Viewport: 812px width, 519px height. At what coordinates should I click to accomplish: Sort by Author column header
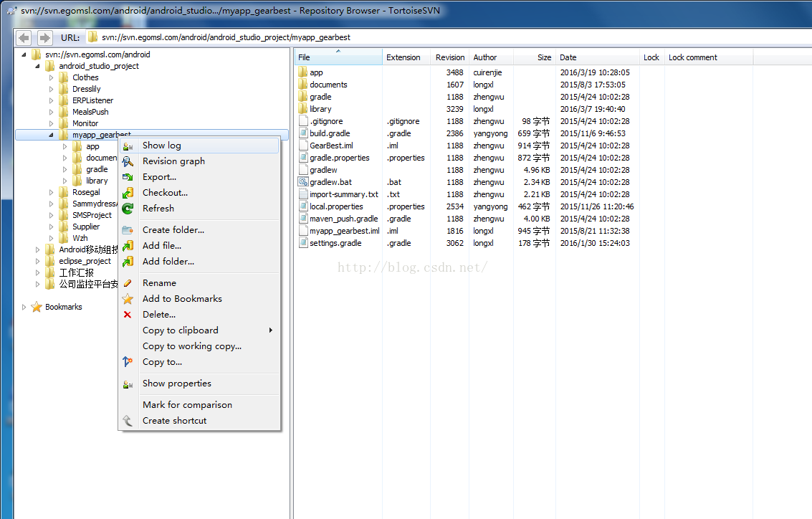pos(490,57)
